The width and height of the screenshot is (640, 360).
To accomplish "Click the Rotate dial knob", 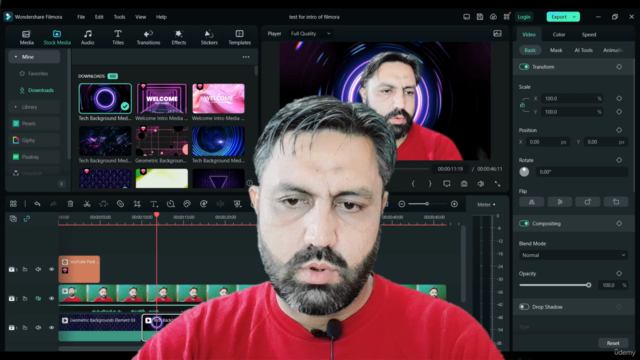I will pos(524,172).
